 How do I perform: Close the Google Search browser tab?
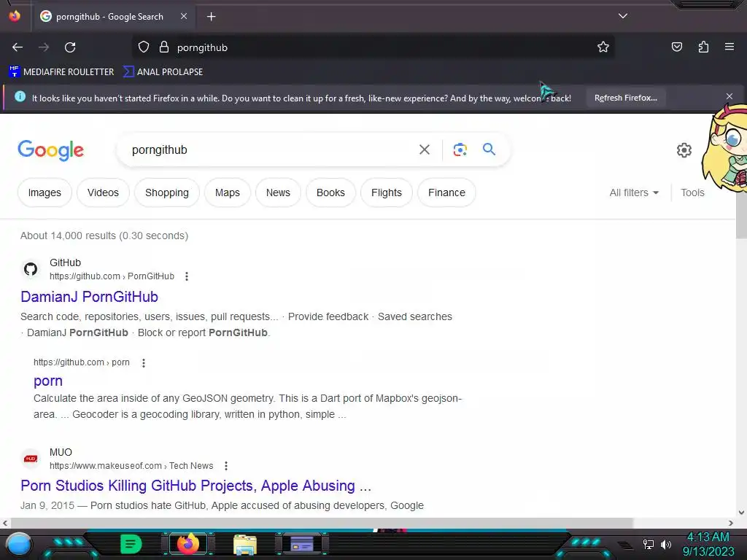184,16
